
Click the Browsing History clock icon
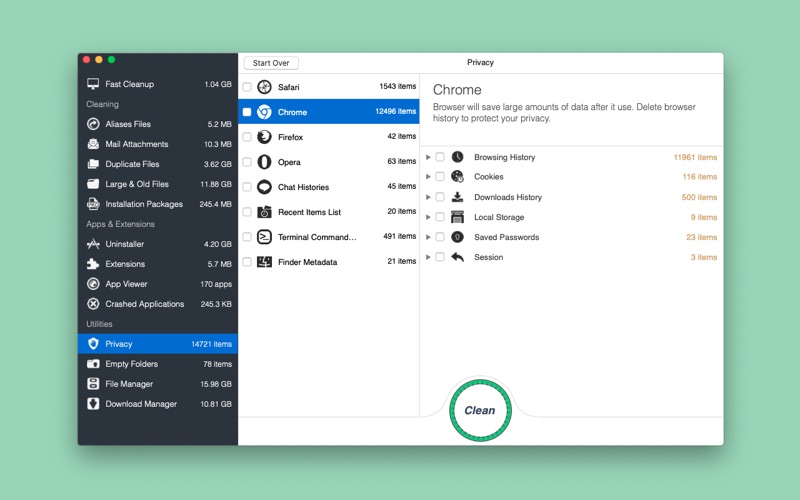point(458,157)
